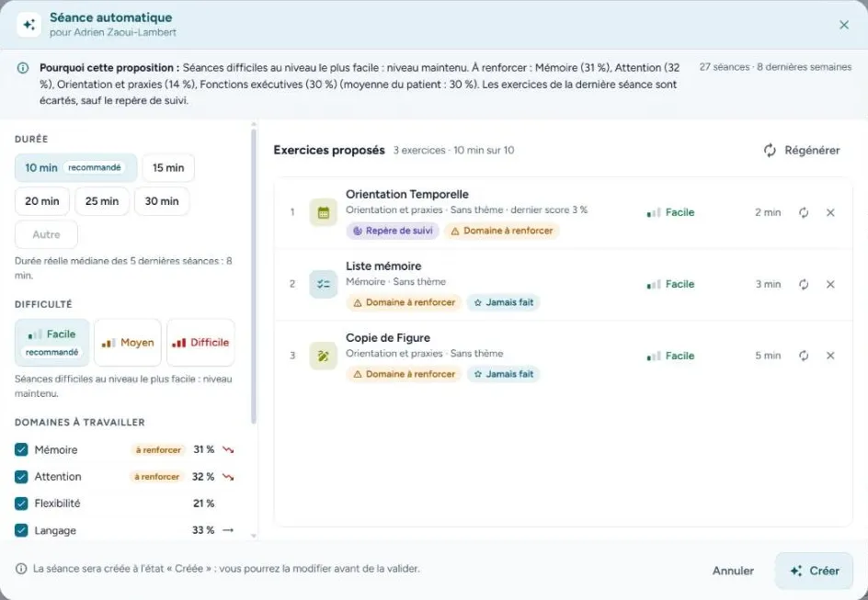Click the calendar icon of Orientation Temporelle
The image size is (868, 600).
pos(324,212)
